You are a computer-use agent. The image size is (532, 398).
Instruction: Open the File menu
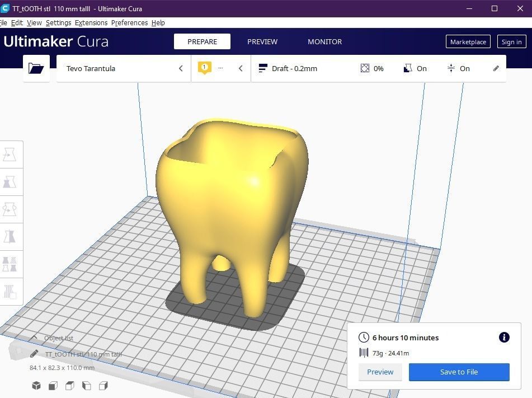coord(3,23)
